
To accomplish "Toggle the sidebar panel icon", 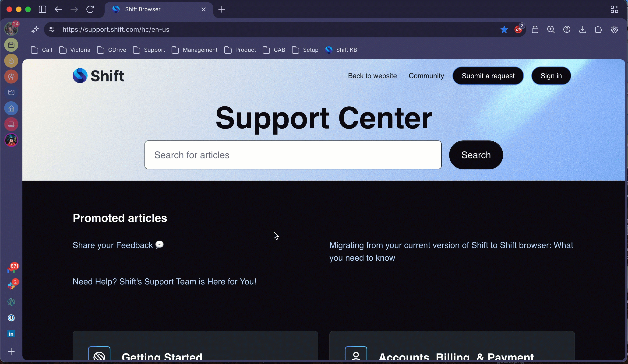I will (x=42, y=10).
